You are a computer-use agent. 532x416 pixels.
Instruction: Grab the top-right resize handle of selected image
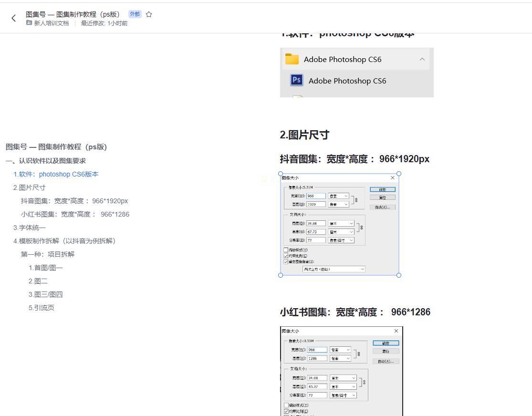pos(399,174)
